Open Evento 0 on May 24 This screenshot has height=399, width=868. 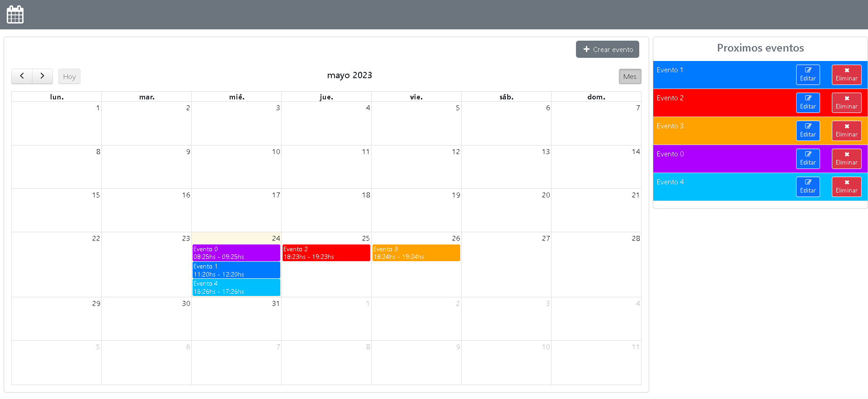[x=236, y=253]
